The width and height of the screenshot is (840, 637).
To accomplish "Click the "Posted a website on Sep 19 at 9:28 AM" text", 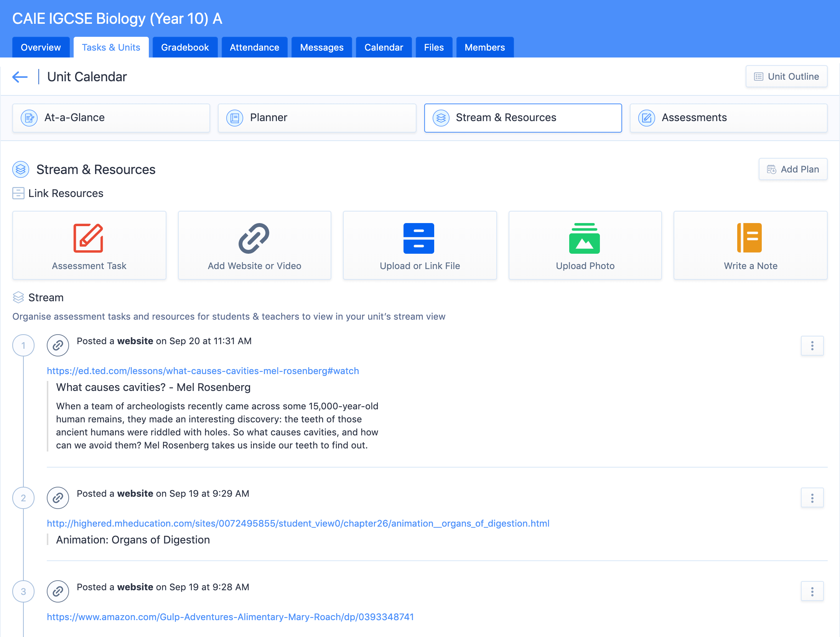I will tap(163, 587).
